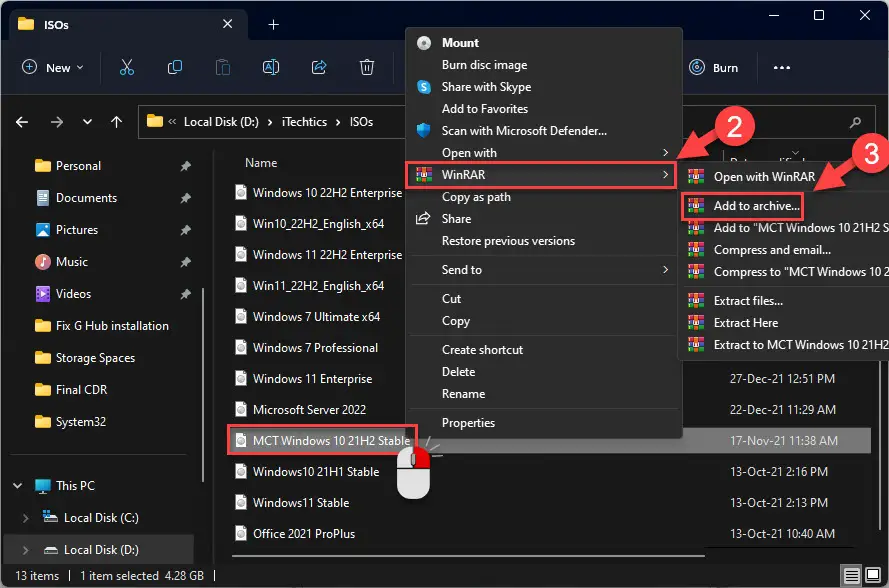Viewport: 889px width, 588px height.
Task: Click the search magnifier icon
Action: [x=856, y=122]
